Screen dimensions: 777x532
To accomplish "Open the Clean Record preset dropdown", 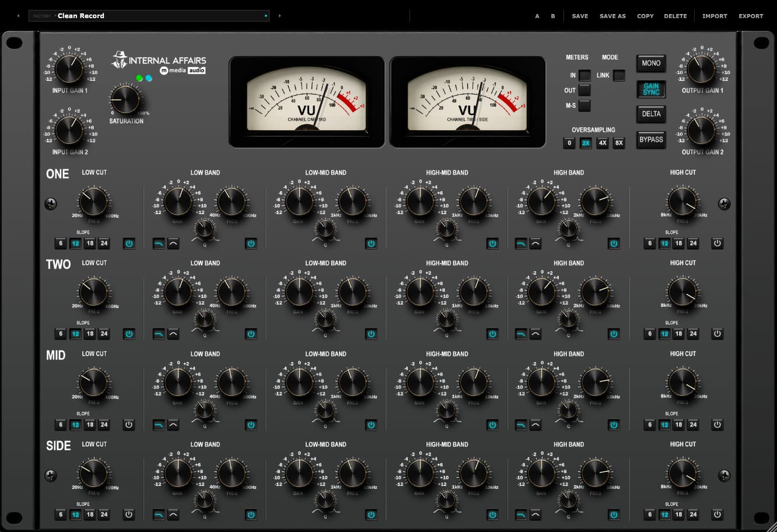I will pyautogui.click(x=149, y=16).
